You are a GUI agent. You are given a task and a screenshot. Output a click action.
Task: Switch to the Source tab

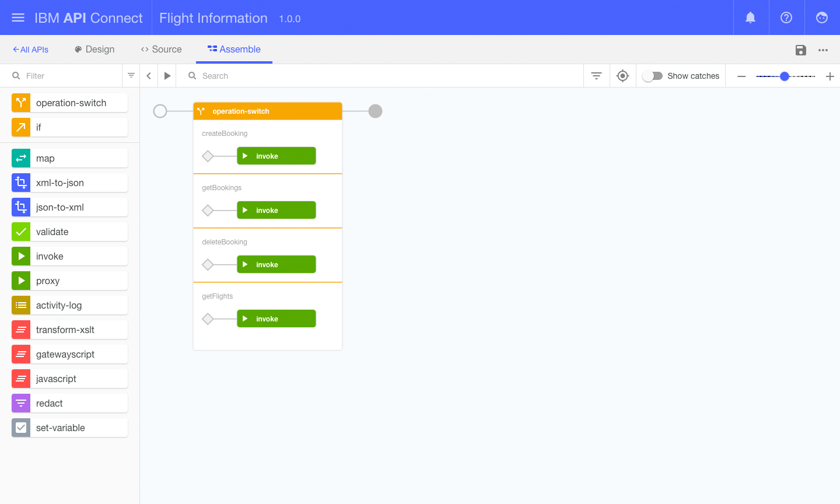161,50
